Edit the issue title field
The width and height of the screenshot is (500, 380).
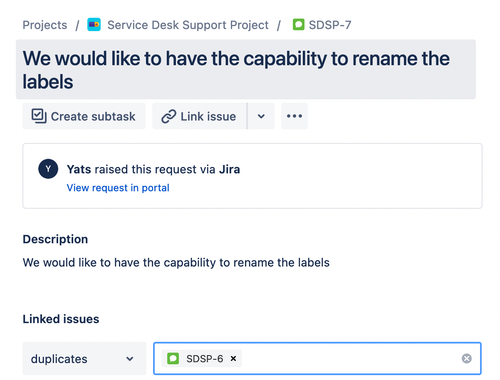(x=246, y=70)
